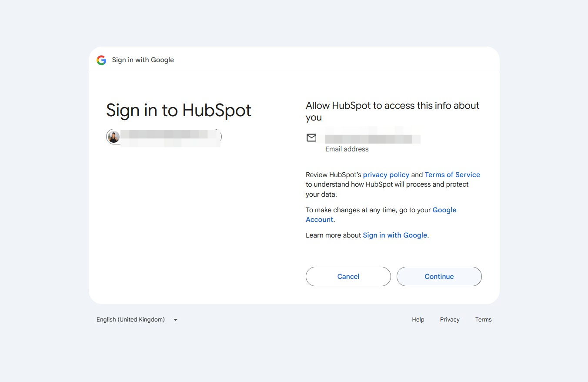Open the Privacy footer link
Image resolution: width=588 pixels, height=382 pixels.
(x=450, y=320)
